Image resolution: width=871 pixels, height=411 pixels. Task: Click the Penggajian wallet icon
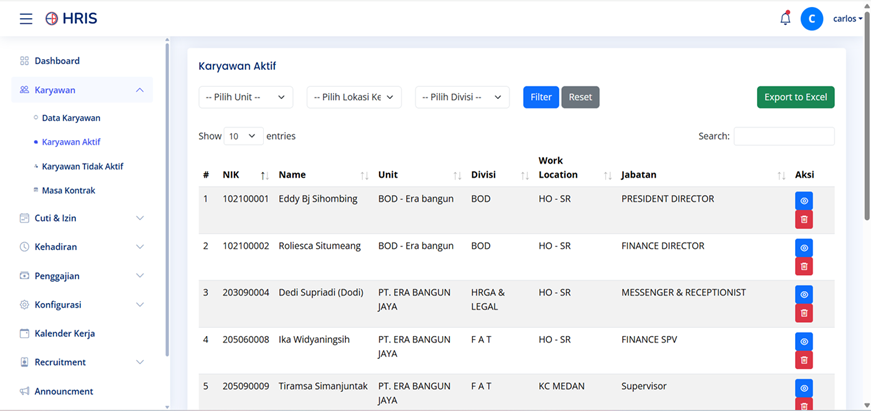(24, 275)
